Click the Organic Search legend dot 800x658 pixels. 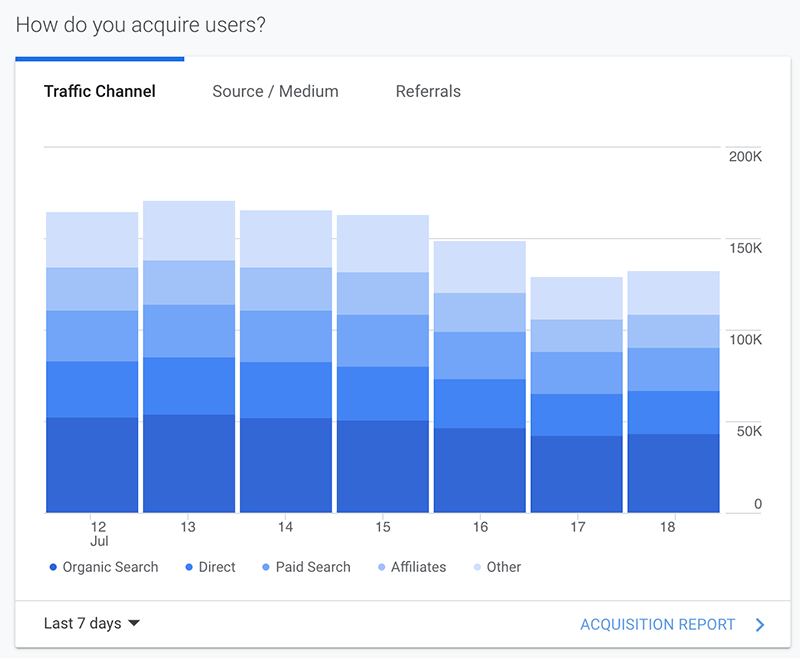53,567
